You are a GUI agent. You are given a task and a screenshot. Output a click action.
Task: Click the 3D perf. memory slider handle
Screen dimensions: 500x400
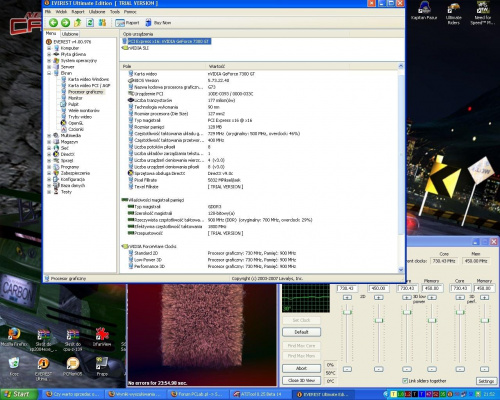484,320
